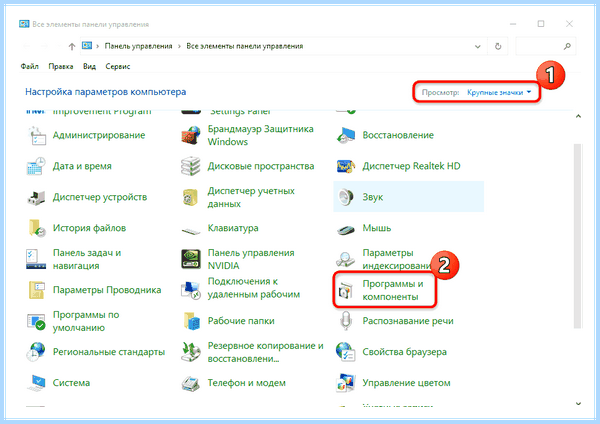
Task: Click the scrollbar down arrow
Action: (x=578, y=403)
